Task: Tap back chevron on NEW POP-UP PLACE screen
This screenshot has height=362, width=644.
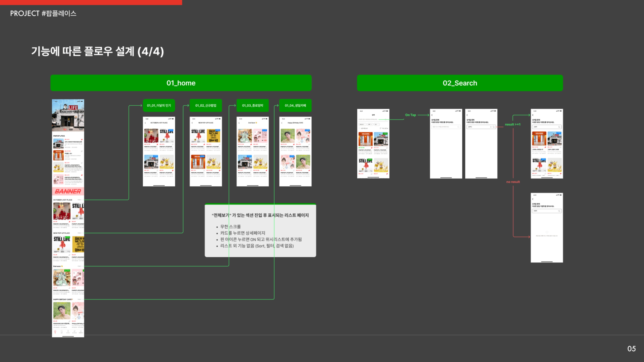Action: click(x=192, y=123)
